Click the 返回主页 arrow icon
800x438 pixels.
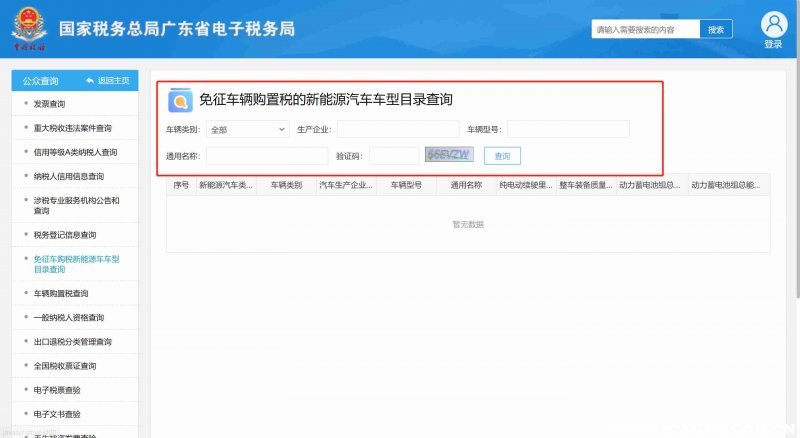pyautogui.click(x=89, y=81)
